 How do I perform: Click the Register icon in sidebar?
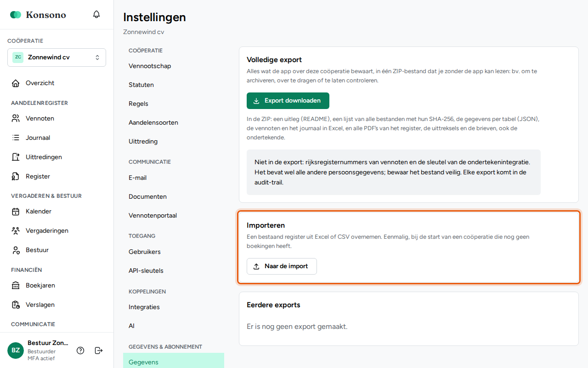[x=16, y=177]
